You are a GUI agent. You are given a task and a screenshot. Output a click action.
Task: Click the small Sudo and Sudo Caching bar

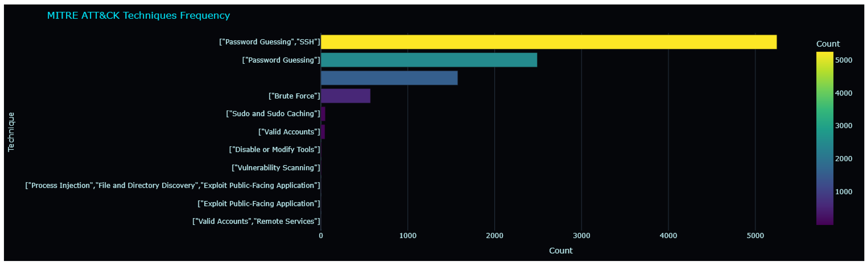pyautogui.click(x=323, y=114)
